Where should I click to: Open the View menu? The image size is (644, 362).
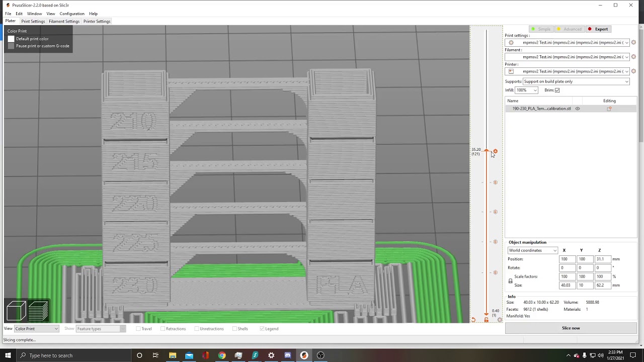(51, 14)
